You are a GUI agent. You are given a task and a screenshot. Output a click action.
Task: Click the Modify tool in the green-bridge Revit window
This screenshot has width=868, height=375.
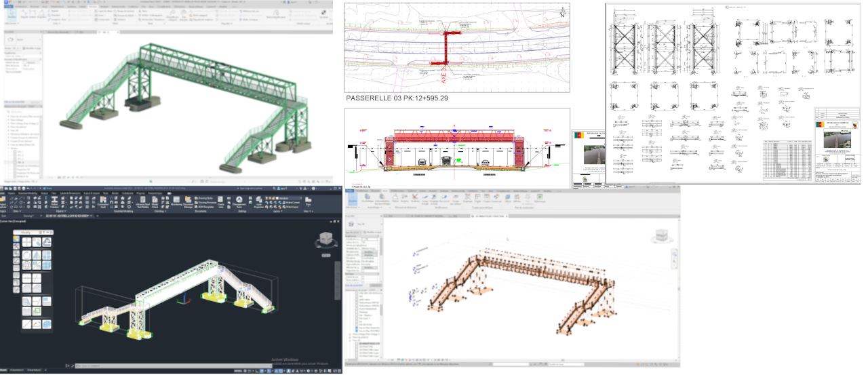coord(12,14)
